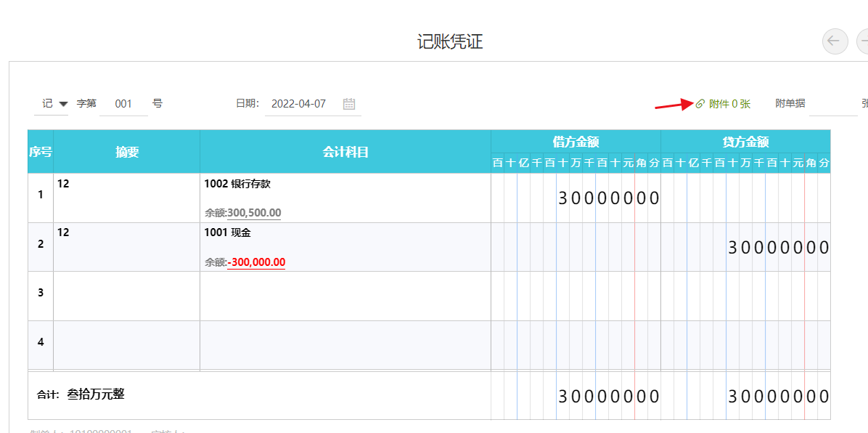Screen dimensions: 868x433
Task: Open the voucher date calendar picker icon
Action: coord(349,104)
